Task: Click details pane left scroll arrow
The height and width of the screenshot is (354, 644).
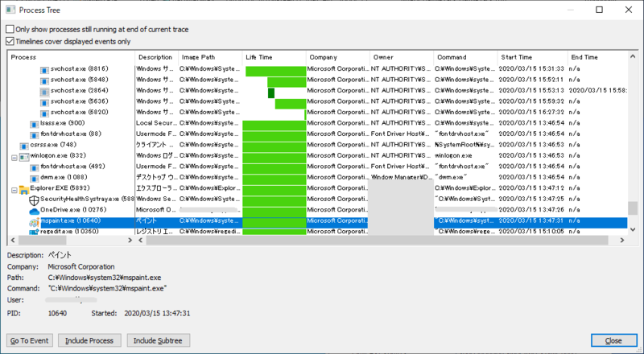Action: [140, 240]
